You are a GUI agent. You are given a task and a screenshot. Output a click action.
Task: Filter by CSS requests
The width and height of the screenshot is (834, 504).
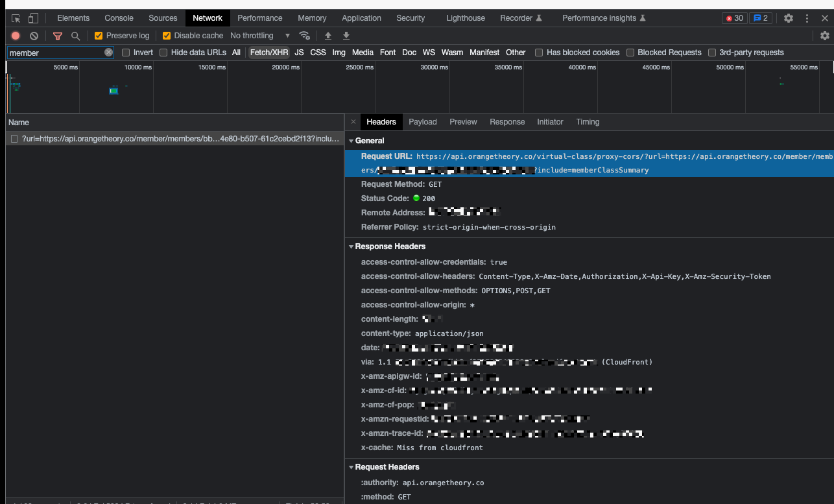[318, 53]
